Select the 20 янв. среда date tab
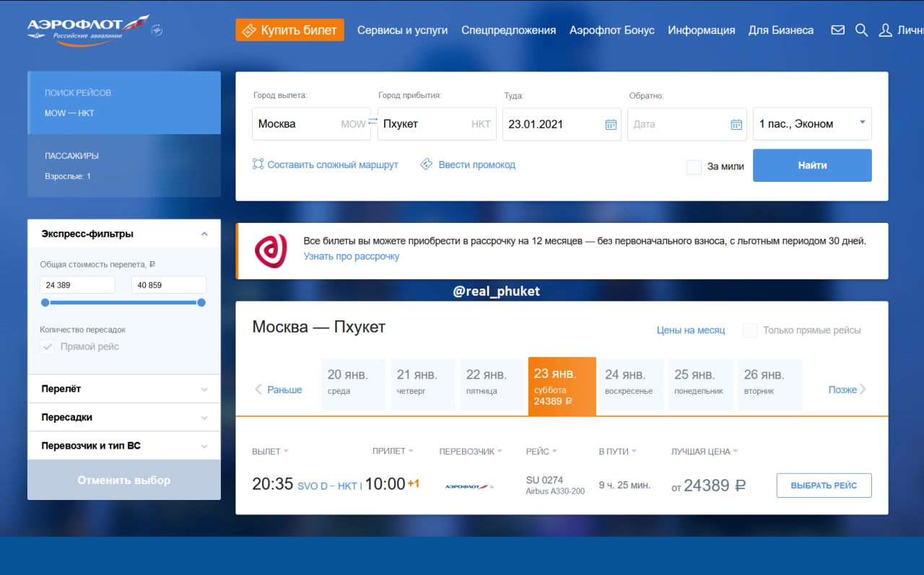 pos(354,384)
